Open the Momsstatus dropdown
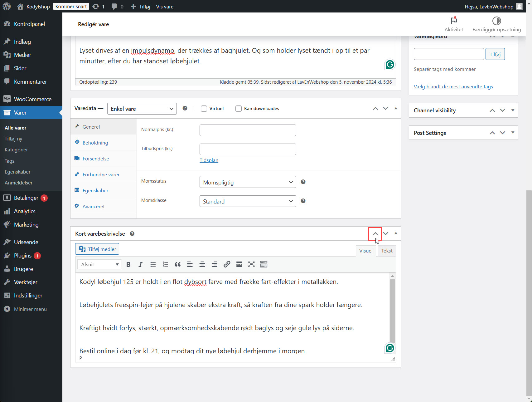Image resolution: width=532 pixels, height=402 pixels. coord(247,182)
